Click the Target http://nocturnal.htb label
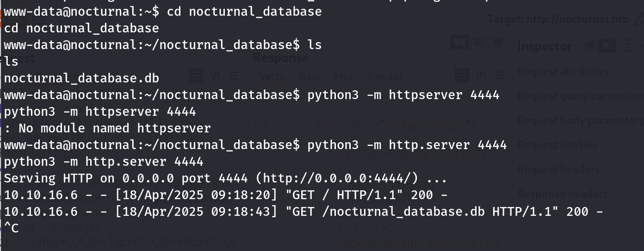 (557, 19)
